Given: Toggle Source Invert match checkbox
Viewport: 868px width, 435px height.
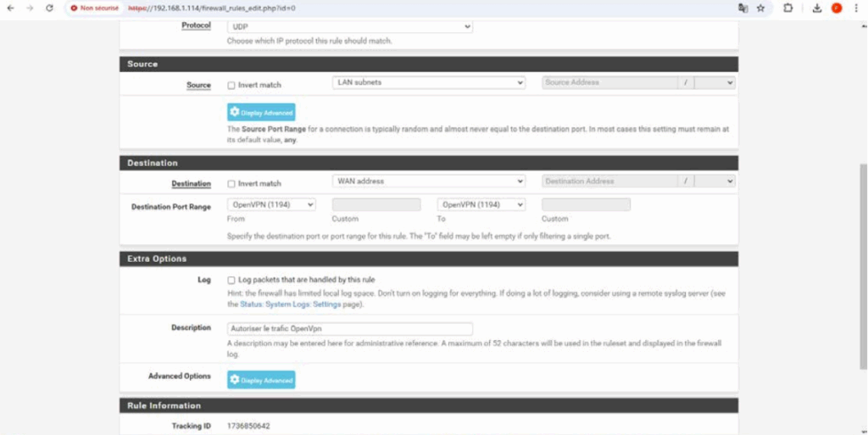Looking at the screenshot, I should pos(231,86).
